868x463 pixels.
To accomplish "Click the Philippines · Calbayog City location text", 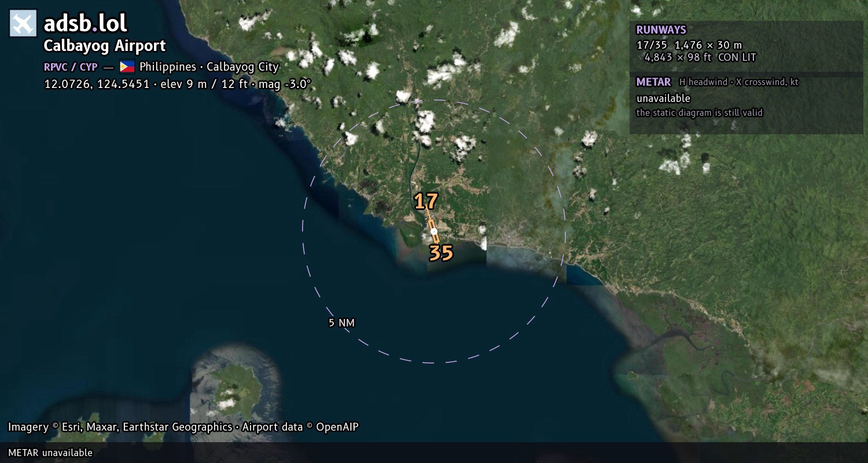I will point(209,67).
